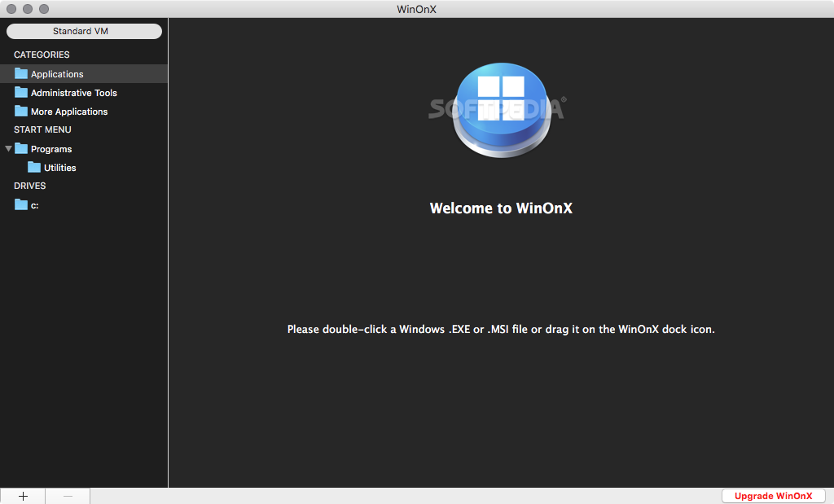Click the Utilities folder icon
The width and height of the screenshot is (834, 504).
[34, 167]
